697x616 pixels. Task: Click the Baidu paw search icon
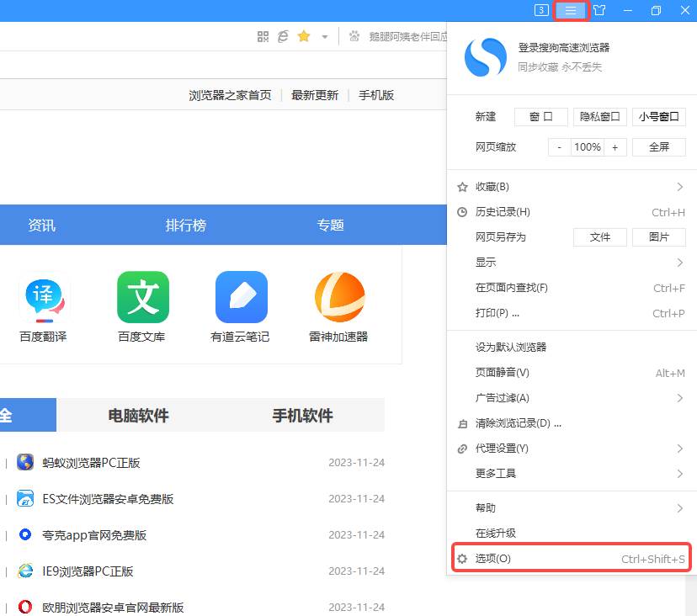pyautogui.click(x=354, y=36)
